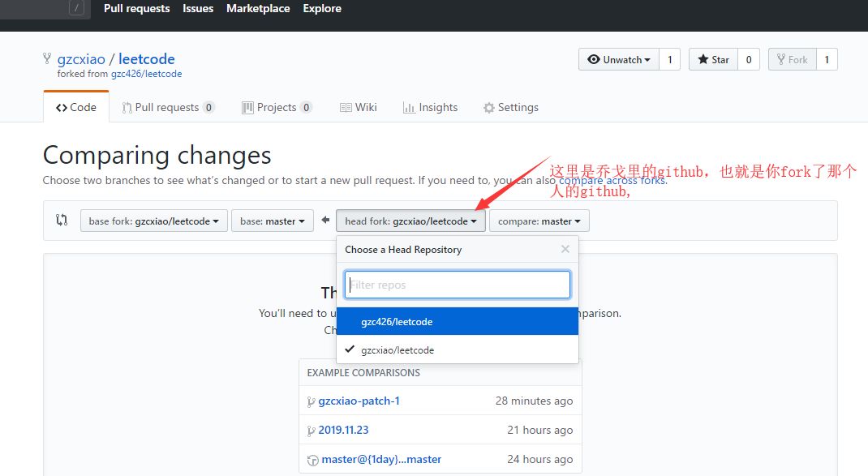Click the branch icon next to gzcxiao-patch-1
Screen dimensions: 868x476
[x=312, y=401]
